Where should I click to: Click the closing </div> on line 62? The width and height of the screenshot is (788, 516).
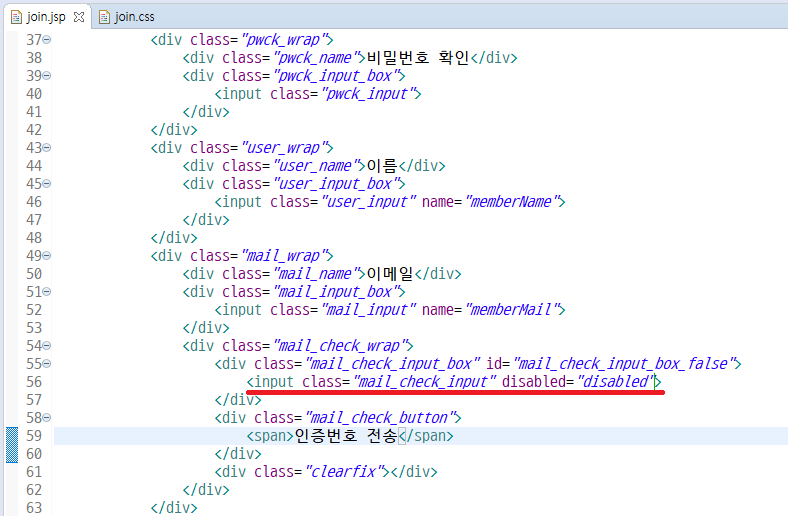pyautogui.click(x=206, y=490)
